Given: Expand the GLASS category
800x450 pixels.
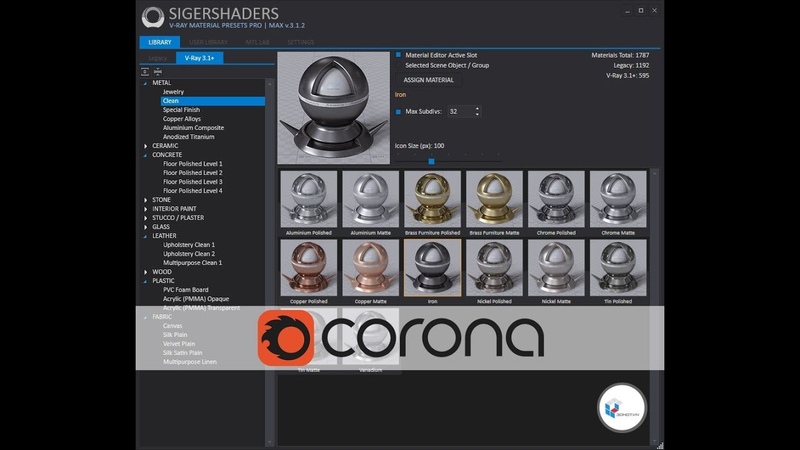Looking at the screenshot, I should click(145, 227).
